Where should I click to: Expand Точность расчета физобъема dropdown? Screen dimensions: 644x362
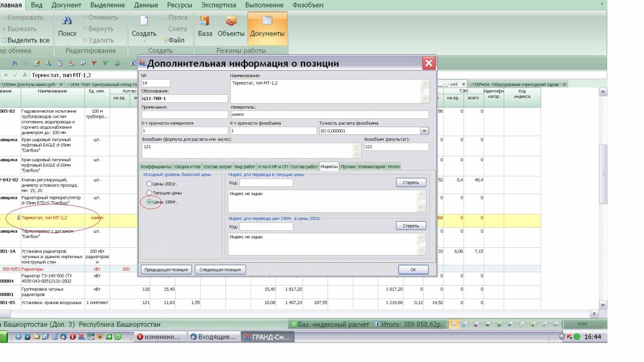(x=424, y=131)
